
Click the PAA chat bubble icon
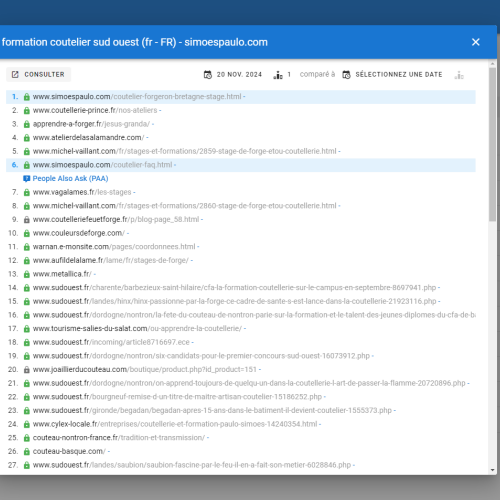pyautogui.click(x=27, y=179)
